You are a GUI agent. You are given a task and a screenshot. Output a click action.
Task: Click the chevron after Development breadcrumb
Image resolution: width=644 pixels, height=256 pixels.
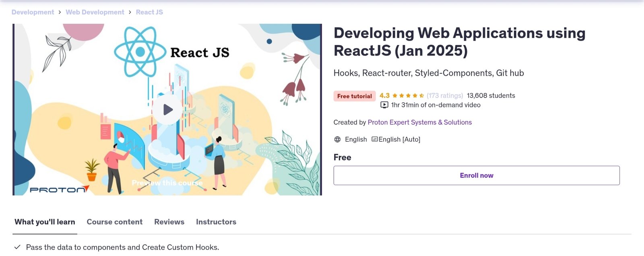(x=60, y=12)
